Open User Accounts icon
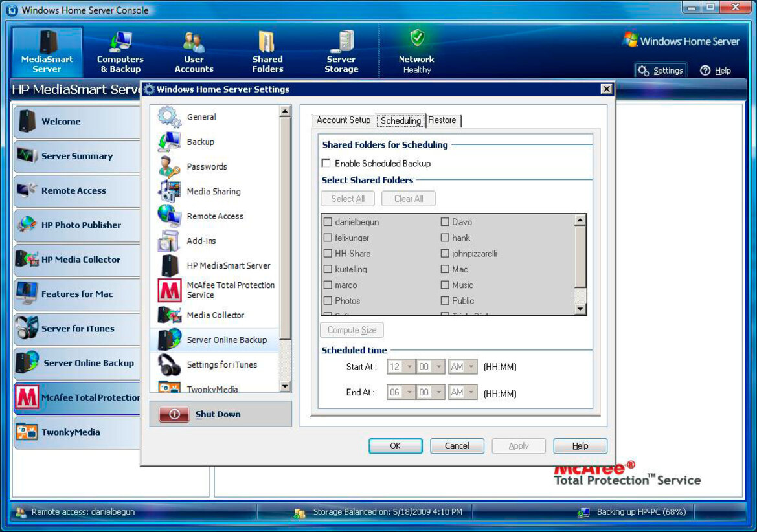The image size is (757, 532). (194, 42)
